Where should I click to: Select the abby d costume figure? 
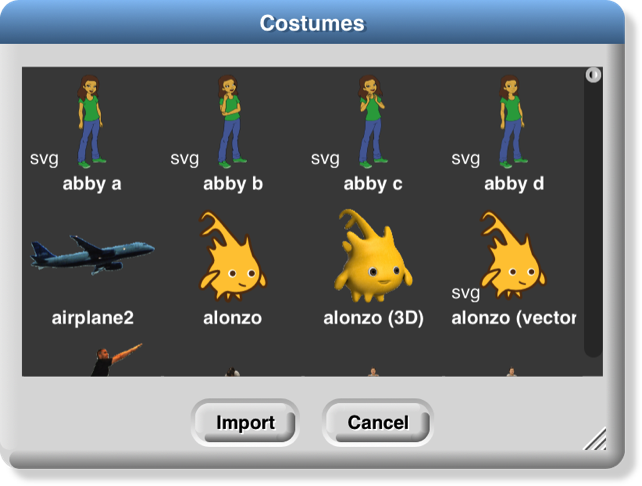pyautogui.click(x=512, y=122)
